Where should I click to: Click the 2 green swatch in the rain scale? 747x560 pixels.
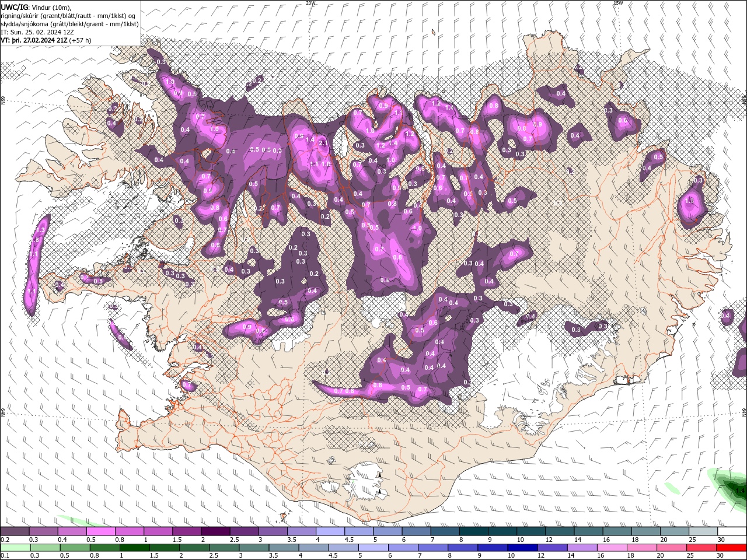pyautogui.click(x=194, y=547)
